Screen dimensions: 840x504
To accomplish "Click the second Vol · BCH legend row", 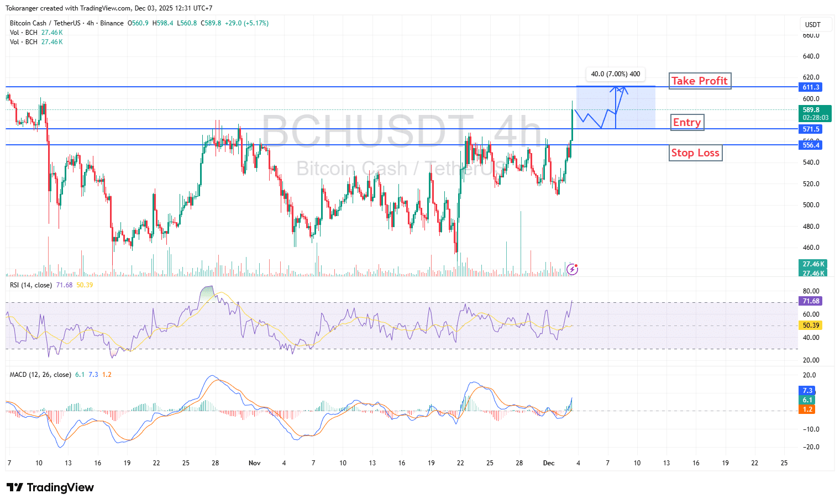I will coord(24,42).
